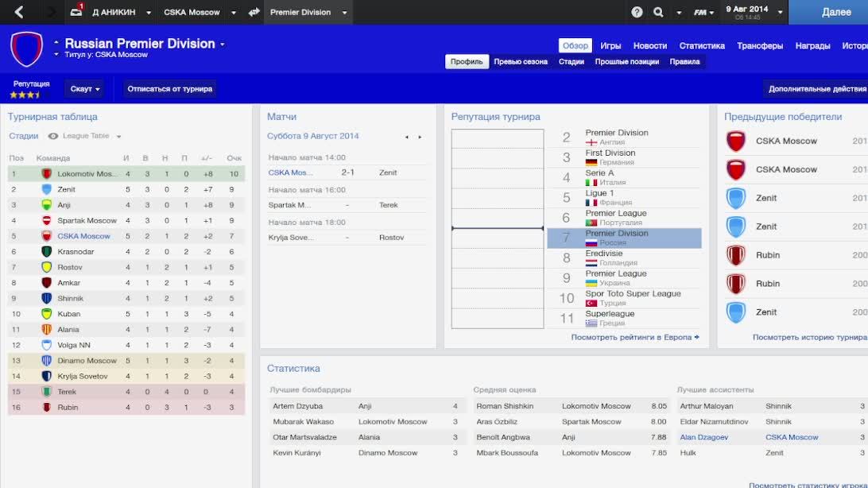Click the Zenit badge in league table
This screenshot has width=868, height=488.
coord(46,189)
